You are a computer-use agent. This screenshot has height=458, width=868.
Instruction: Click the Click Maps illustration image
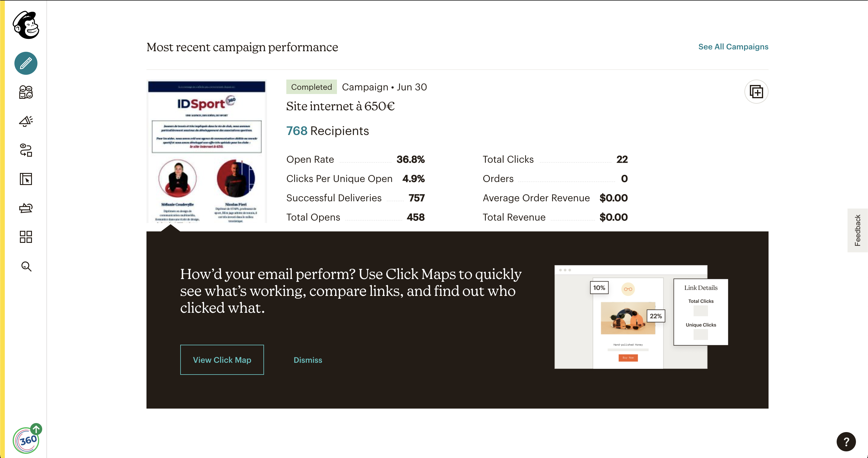641,317
